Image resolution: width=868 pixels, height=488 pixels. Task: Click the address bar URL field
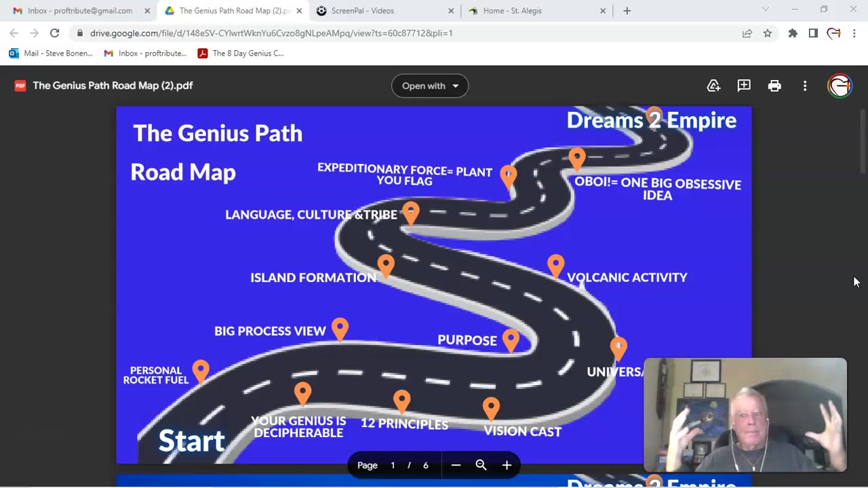(x=407, y=33)
